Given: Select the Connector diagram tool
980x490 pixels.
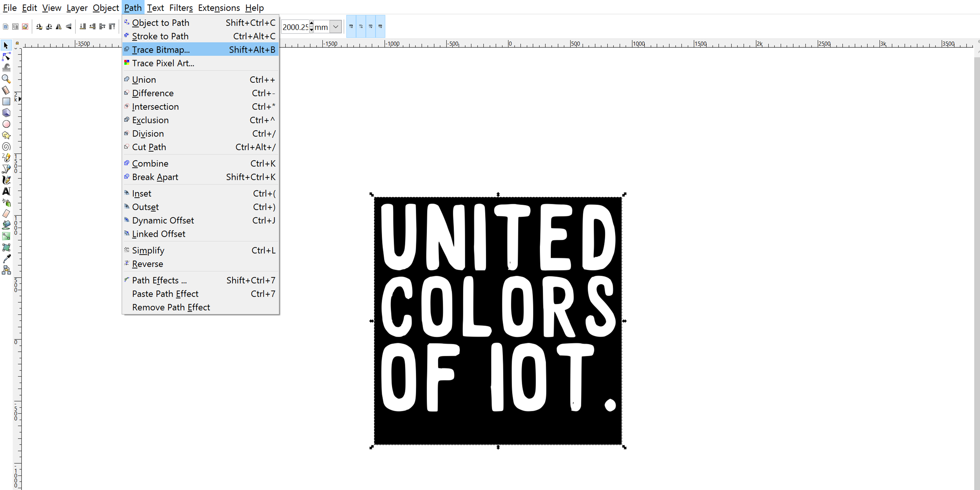Looking at the screenshot, I should [x=6, y=270].
